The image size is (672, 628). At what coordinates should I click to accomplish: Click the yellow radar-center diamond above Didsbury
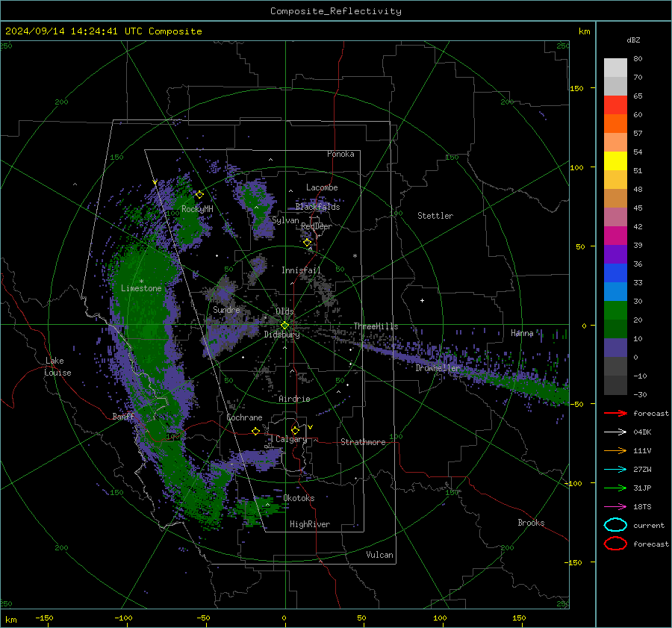point(284,326)
